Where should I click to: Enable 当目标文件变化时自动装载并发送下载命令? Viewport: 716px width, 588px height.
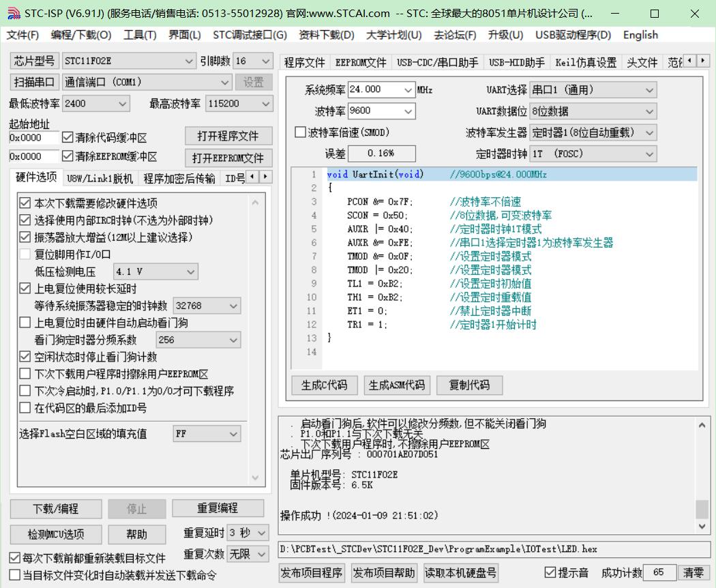click(x=14, y=575)
